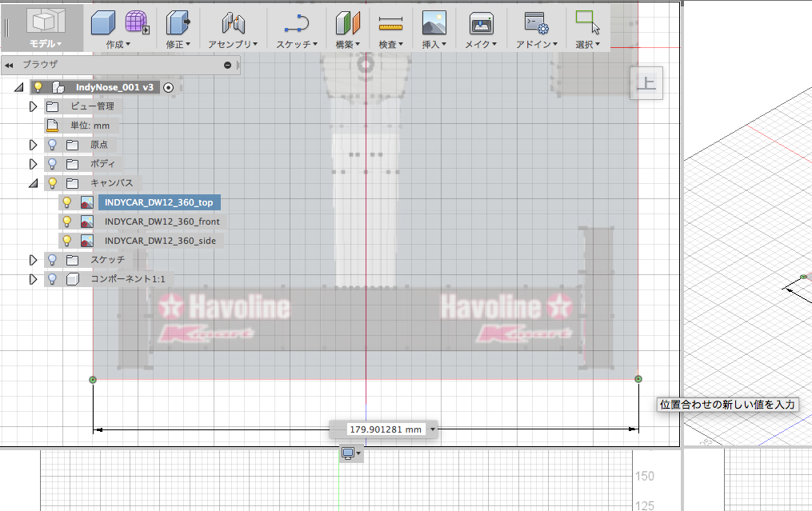Click the insert image icon
The height and width of the screenshot is (511, 812).
[x=434, y=22]
